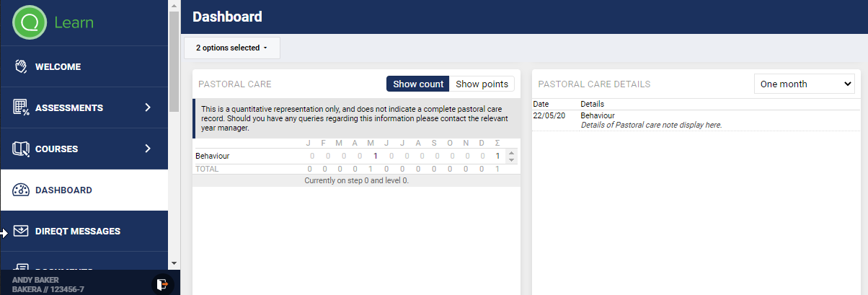
Task: Click the Behaviour entry dated 22/05/20
Action: click(598, 115)
